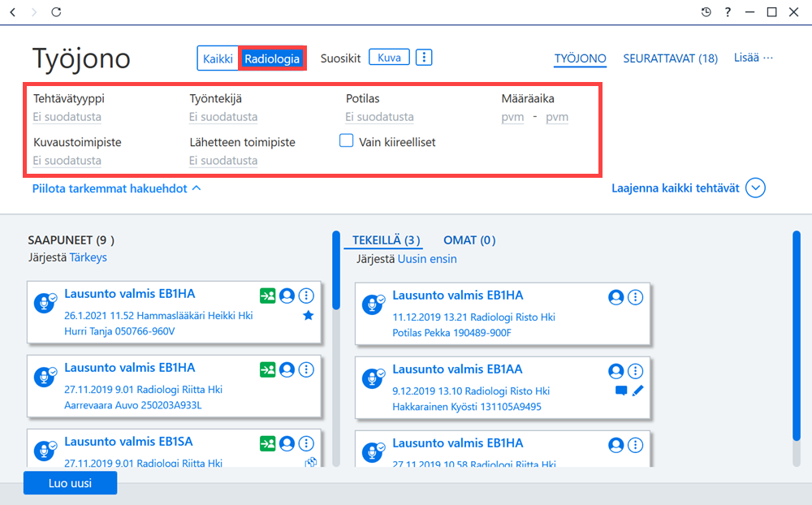Open the Tehtävätyyppi filter dropdown

(67, 117)
